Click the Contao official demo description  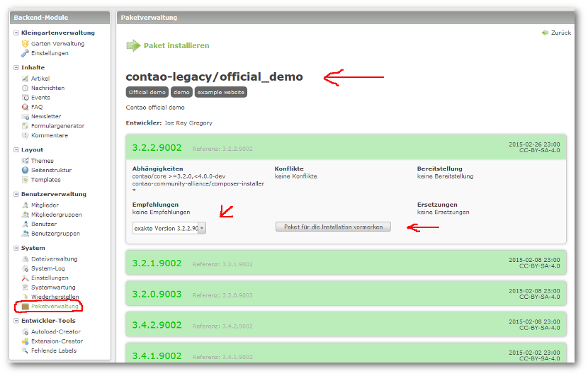[155, 108]
